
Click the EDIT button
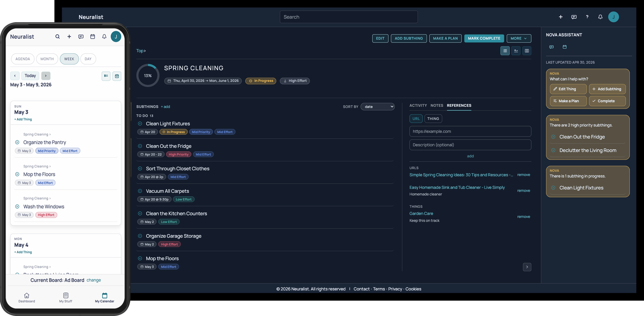point(380,38)
